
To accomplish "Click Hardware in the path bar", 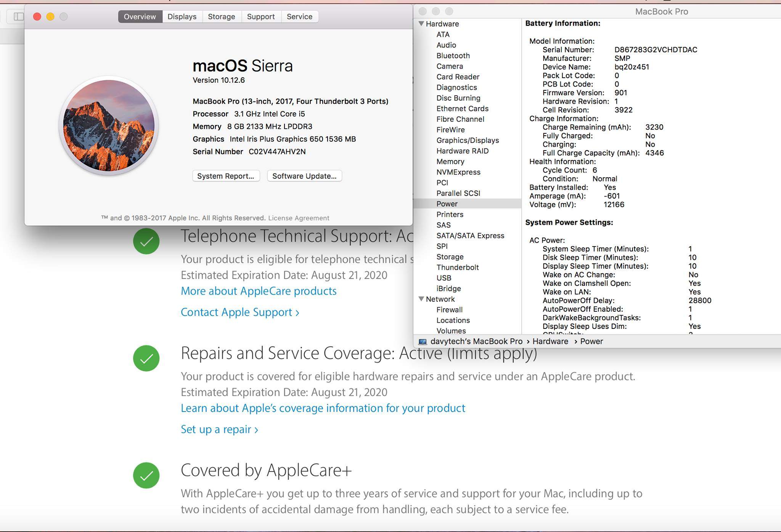I will click(x=550, y=341).
